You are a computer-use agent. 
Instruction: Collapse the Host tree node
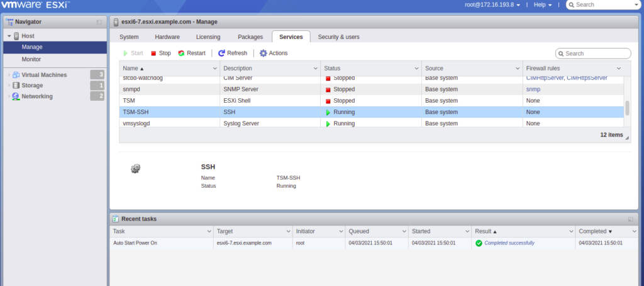(9, 36)
